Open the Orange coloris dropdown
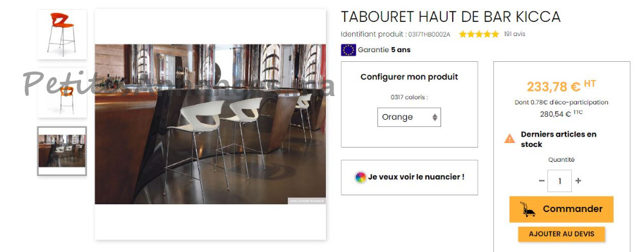Viewport: 644px width, 252px height. (x=409, y=117)
